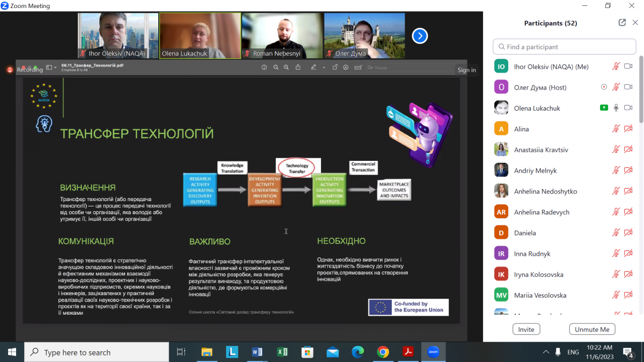Screen dimensions: 644x362
Task: Show hidden icons in the system tray
Action: click(x=546, y=352)
